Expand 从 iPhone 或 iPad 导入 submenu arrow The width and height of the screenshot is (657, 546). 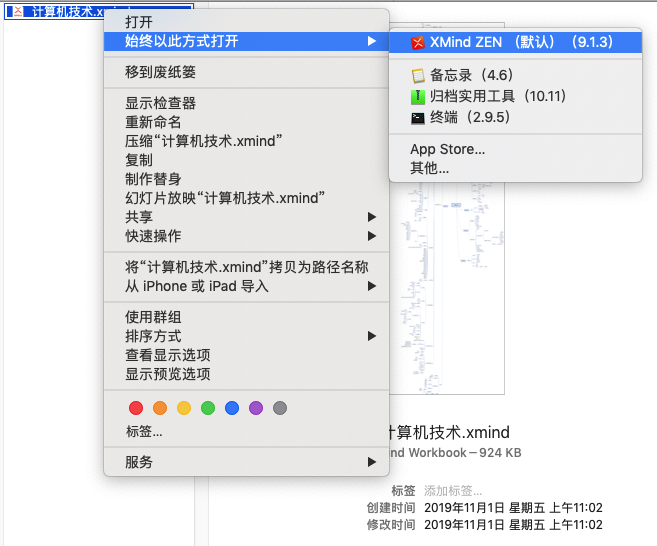point(371,286)
